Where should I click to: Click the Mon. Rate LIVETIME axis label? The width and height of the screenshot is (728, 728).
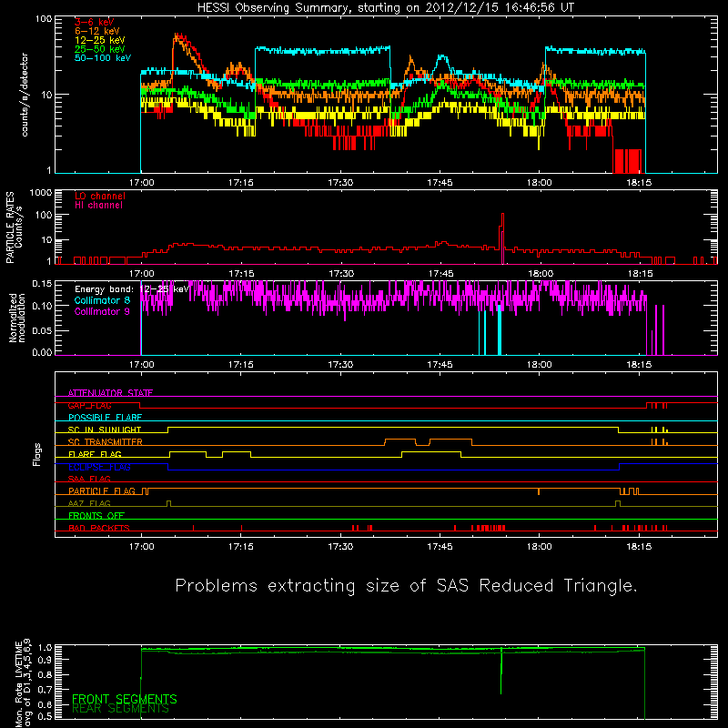pyautogui.click(x=24, y=683)
